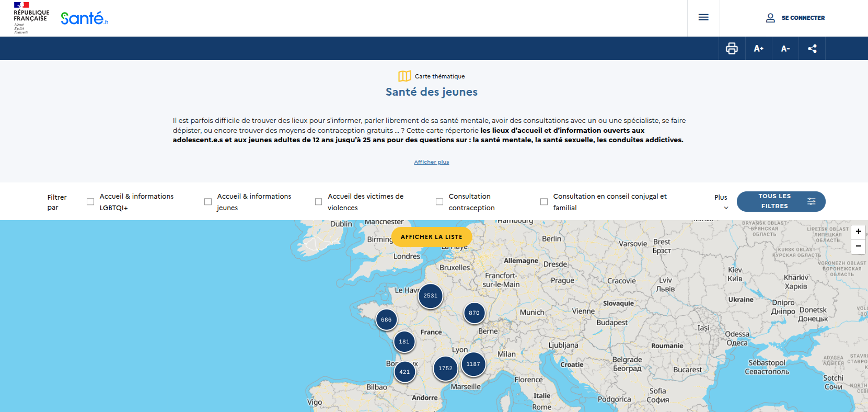Viewport: 868px width, 412px height.
Task: Expand the 2531 map cluster
Action: (x=431, y=296)
